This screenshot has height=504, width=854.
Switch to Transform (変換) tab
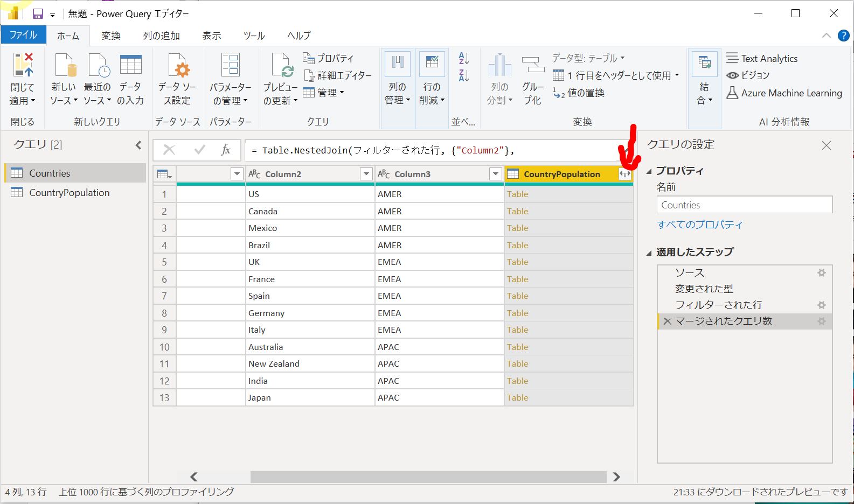[x=111, y=36]
